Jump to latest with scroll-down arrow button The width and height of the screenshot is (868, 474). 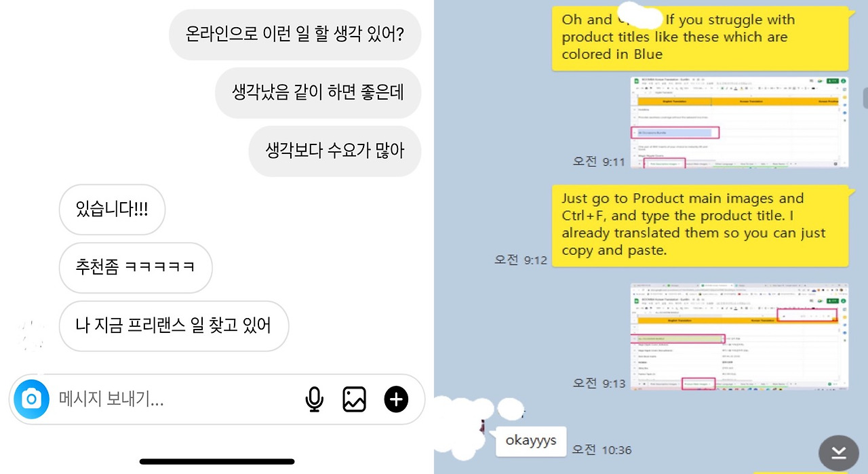coord(839,452)
